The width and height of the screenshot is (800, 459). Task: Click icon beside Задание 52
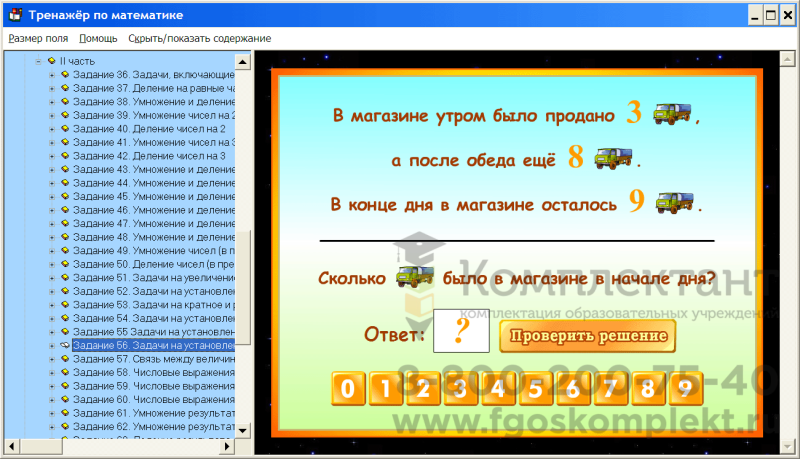coord(65,291)
